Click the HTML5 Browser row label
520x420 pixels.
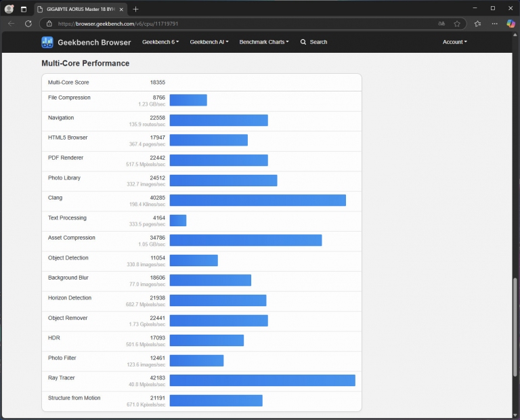point(68,138)
